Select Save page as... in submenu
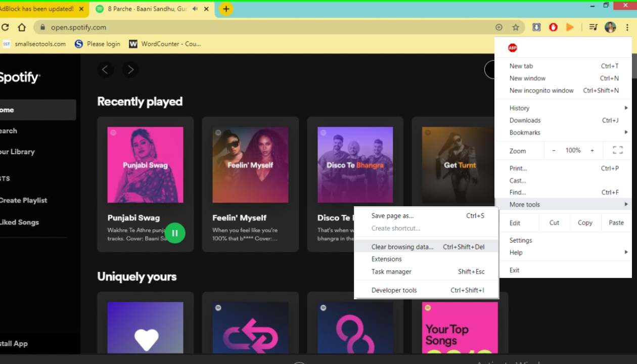Viewport: 637px width, 364px height. tap(426, 216)
